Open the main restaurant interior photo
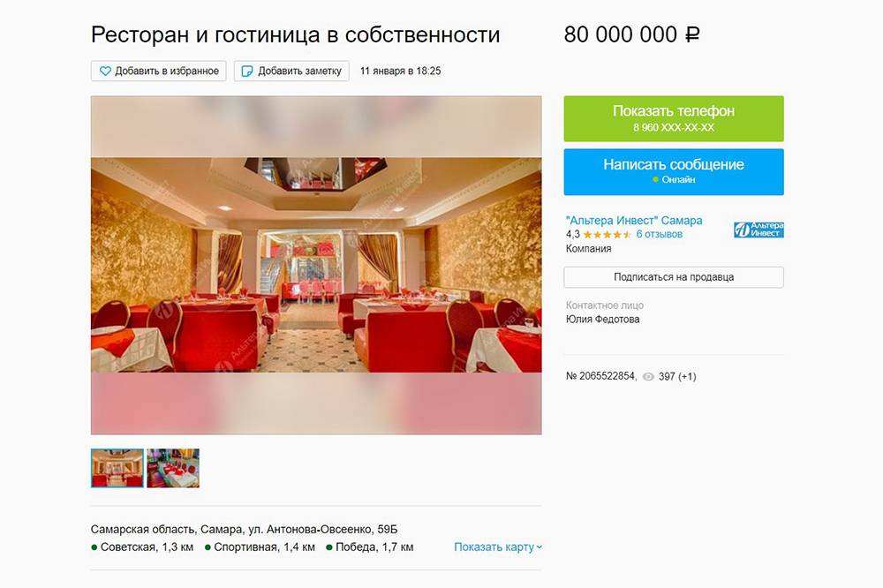This screenshot has height=588, width=883. pyautogui.click(x=316, y=265)
